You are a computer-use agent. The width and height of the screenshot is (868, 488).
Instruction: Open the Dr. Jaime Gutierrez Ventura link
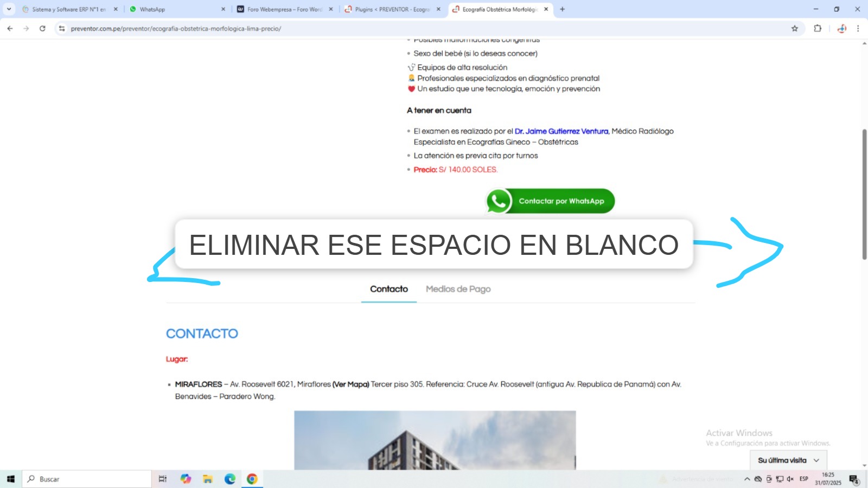[561, 131]
